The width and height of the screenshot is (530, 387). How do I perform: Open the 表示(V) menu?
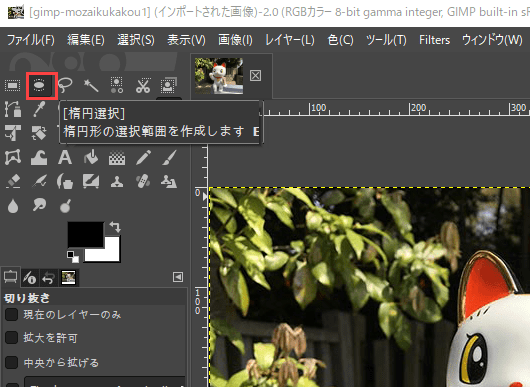click(x=186, y=40)
